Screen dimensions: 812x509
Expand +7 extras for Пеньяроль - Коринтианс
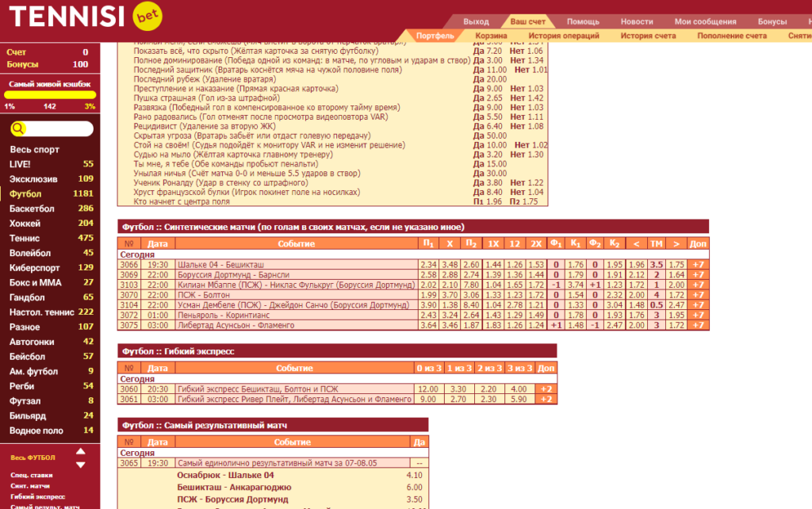[698, 315]
